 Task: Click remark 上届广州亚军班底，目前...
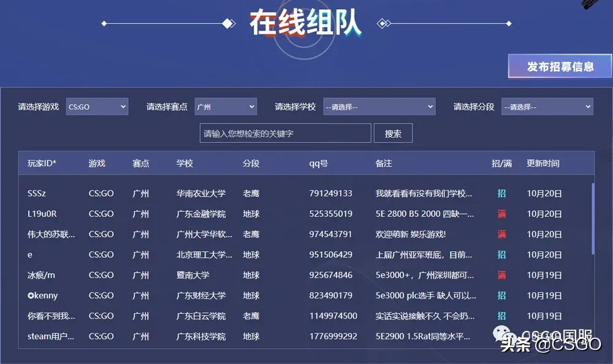coord(424,255)
